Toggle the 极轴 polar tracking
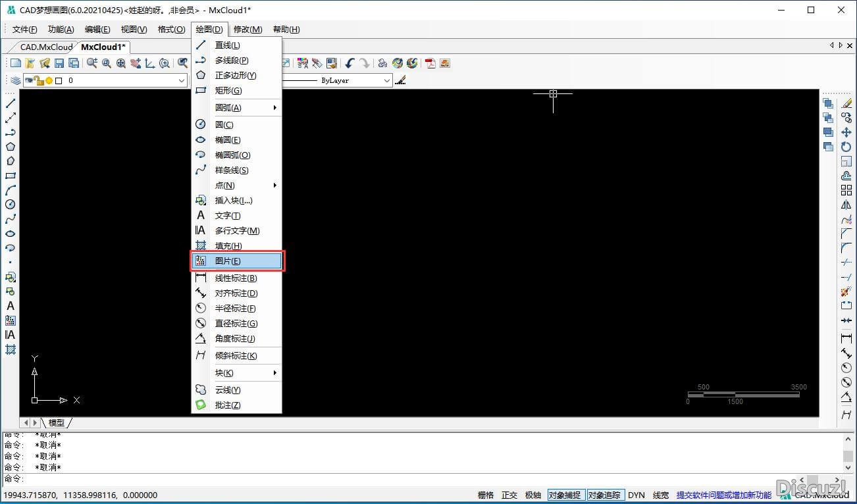The width and height of the screenshot is (857, 504). 533,495
